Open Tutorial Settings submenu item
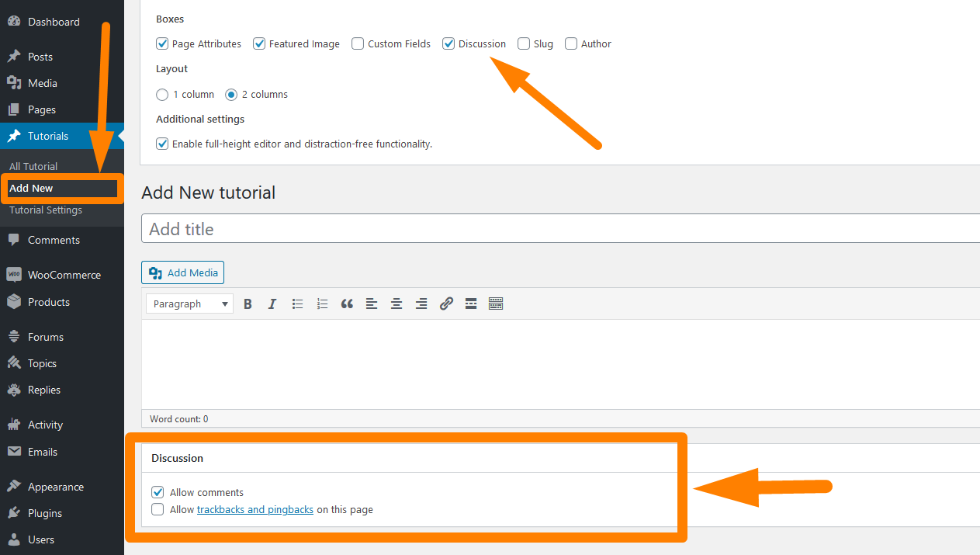 [46, 210]
